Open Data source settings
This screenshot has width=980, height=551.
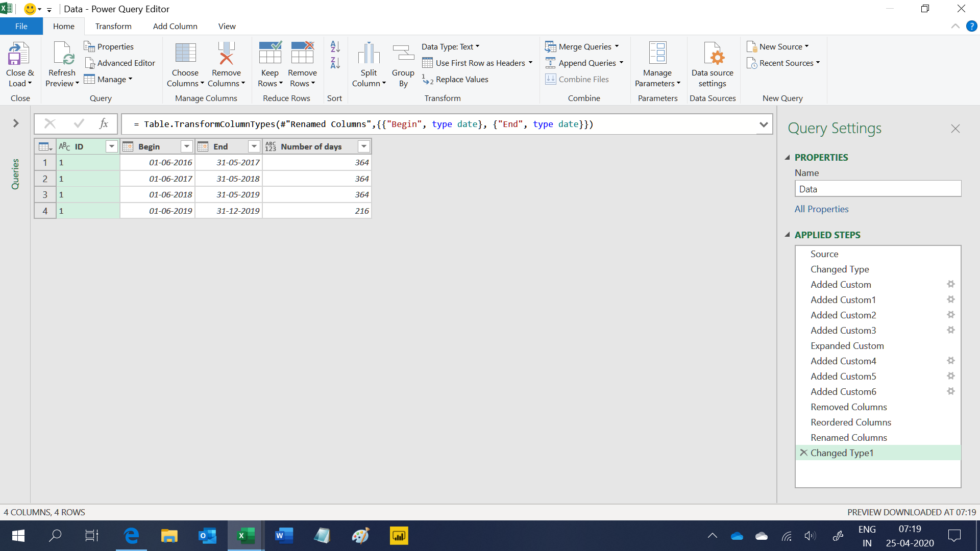pos(713,65)
